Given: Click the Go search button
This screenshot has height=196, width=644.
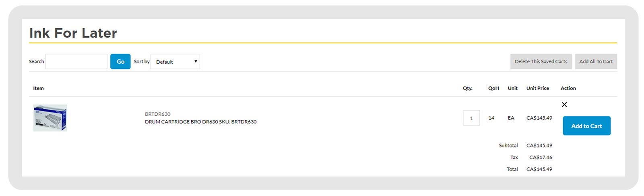Looking at the screenshot, I should [120, 62].
